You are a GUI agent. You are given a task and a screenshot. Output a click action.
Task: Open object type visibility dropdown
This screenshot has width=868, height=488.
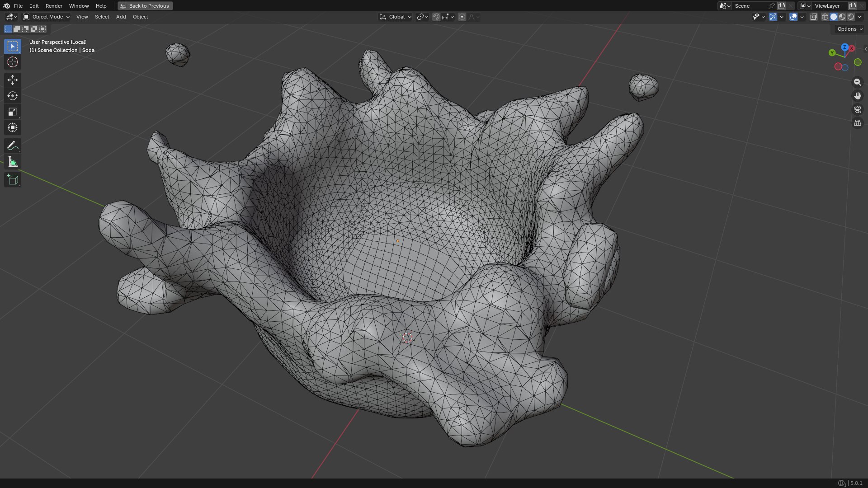[x=759, y=17]
